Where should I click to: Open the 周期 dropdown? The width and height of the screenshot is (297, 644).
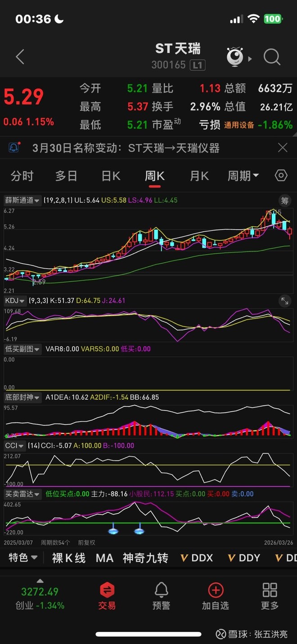243,176
